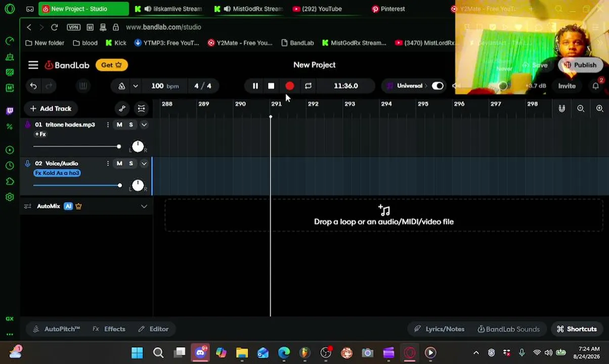Image resolution: width=609 pixels, height=364 pixels.
Task: Zoom in the timeline
Action: [x=599, y=108]
